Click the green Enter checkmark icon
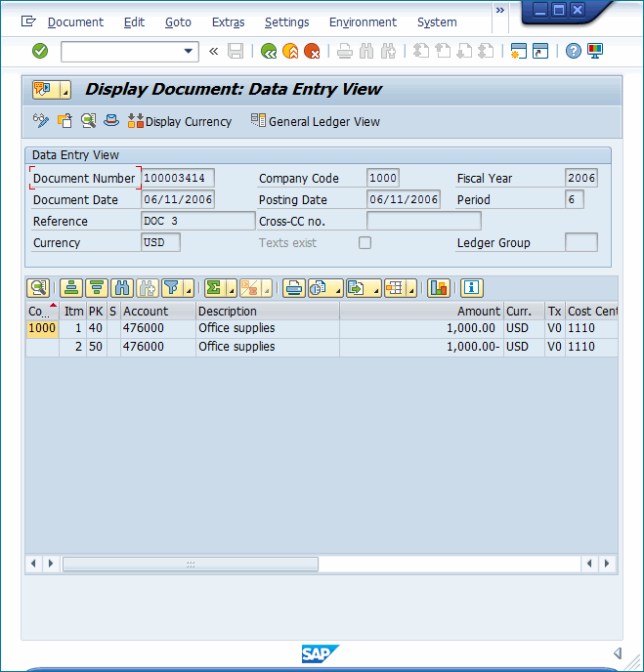Image resolution: width=644 pixels, height=672 pixels. 40,51
